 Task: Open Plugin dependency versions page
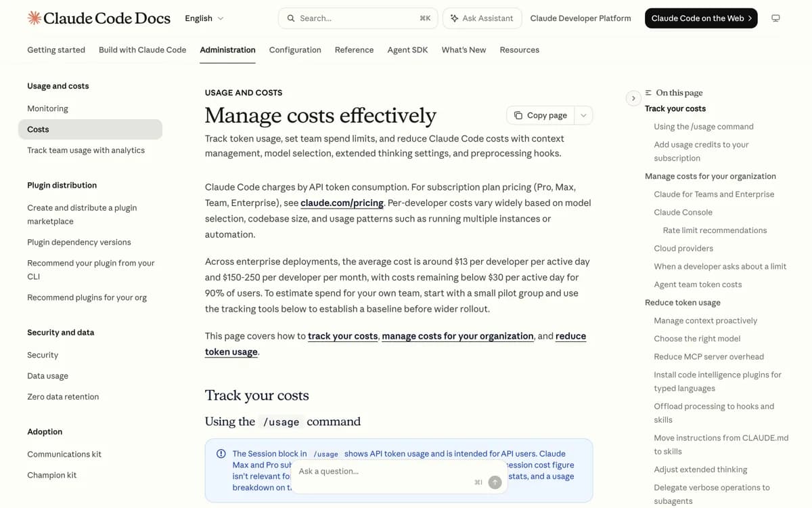[x=79, y=242]
